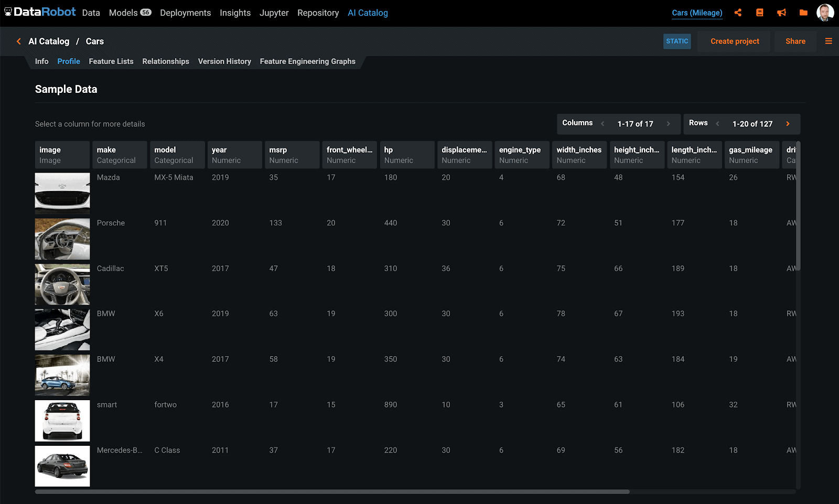Open AI Catalog in top navigation
Viewport: 839px width, 504px height.
pos(368,13)
